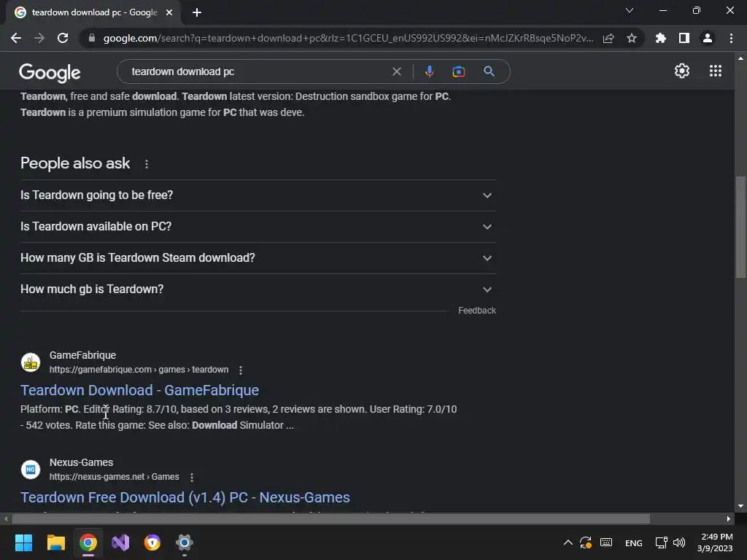Click the browser forward arrow
Screen dimensions: 747x560
click(x=39, y=38)
